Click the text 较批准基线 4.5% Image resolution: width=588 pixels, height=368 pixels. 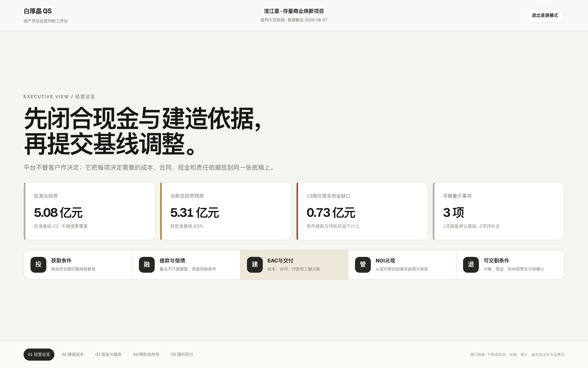(x=187, y=226)
